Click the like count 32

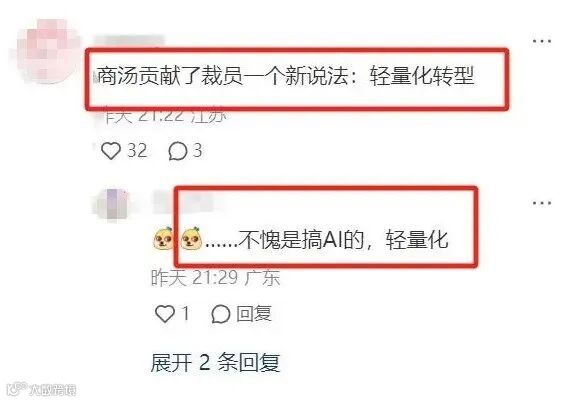[x=137, y=150]
